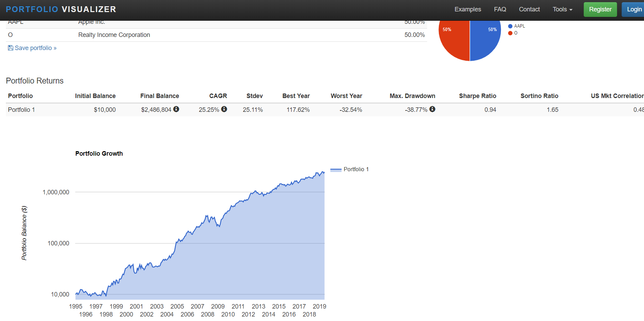Click the O ticker symbol cell
This screenshot has height=321, width=644.
point(10,35)
